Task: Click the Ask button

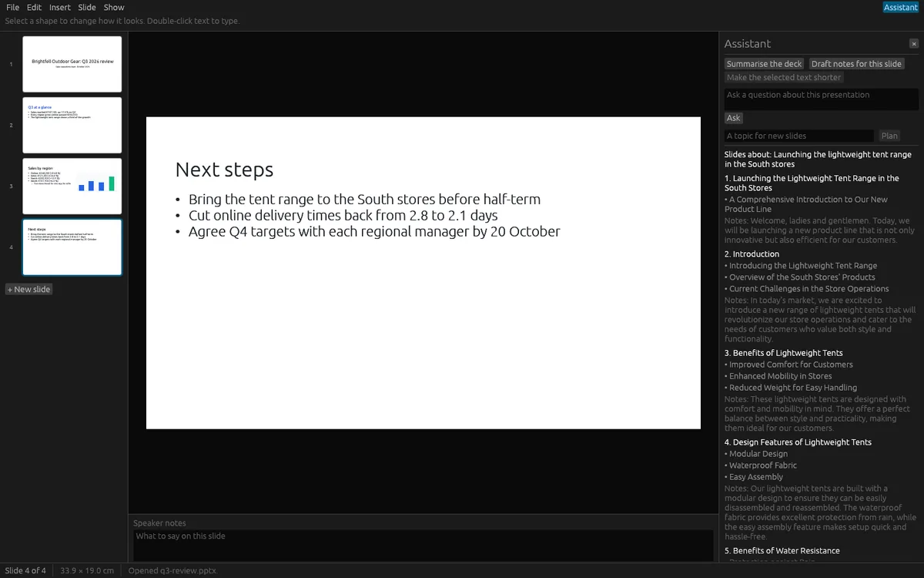Action: (734, 118)
